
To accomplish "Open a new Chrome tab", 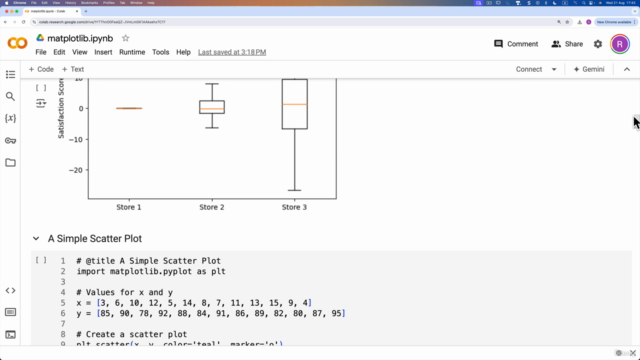I will click(86, 11).
